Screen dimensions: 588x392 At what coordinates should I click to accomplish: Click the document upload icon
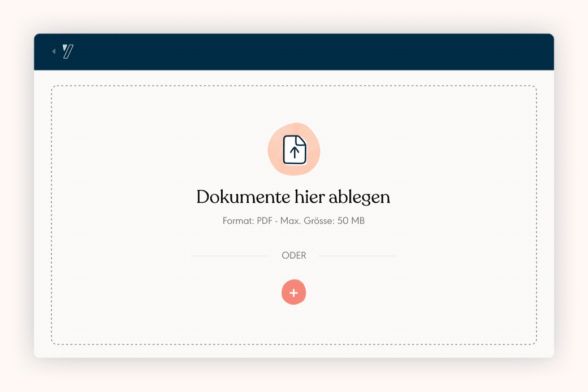pos(294,149)
